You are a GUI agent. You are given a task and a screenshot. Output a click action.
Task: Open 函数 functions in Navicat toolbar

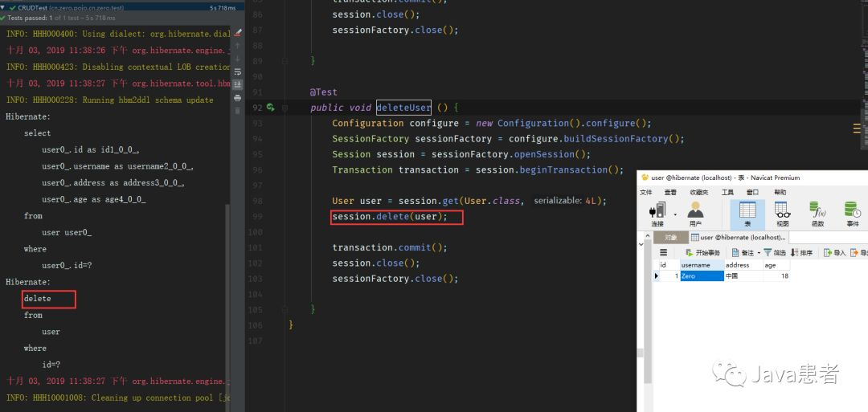tap(817, 214)
